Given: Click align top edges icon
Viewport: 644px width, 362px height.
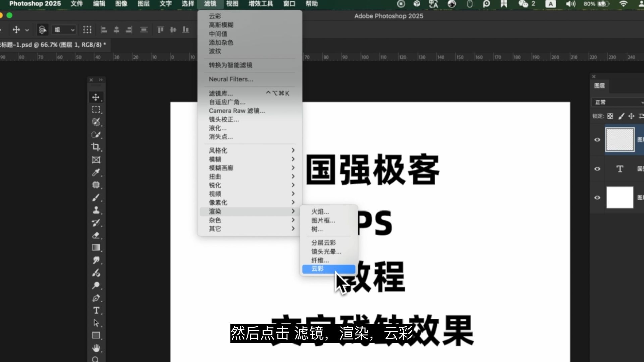Looking at the screenshot, I should (x=161, y=30).
